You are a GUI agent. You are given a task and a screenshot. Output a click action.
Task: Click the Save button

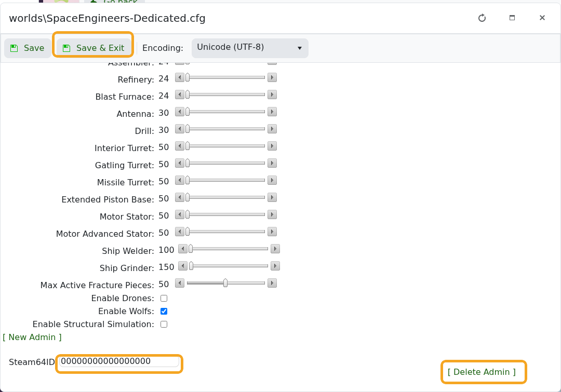28,48
